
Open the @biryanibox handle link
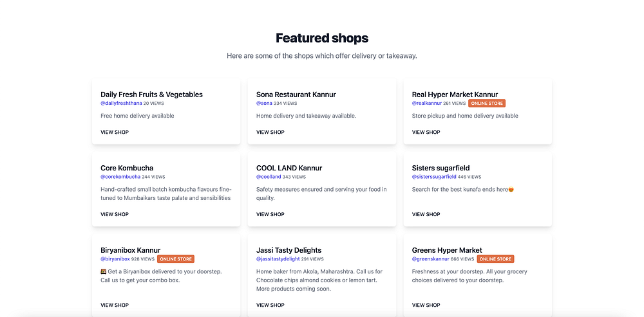point(115,259)
